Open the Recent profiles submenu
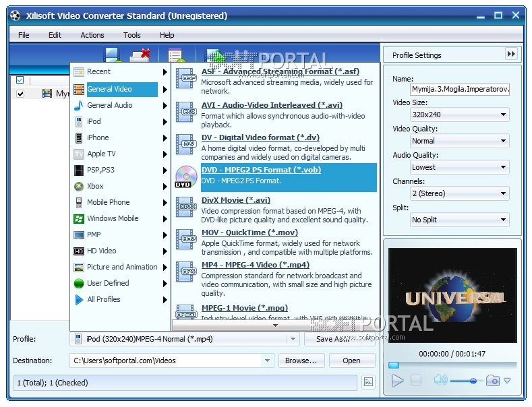The image size is (532, 407). (x=121, y=71)
